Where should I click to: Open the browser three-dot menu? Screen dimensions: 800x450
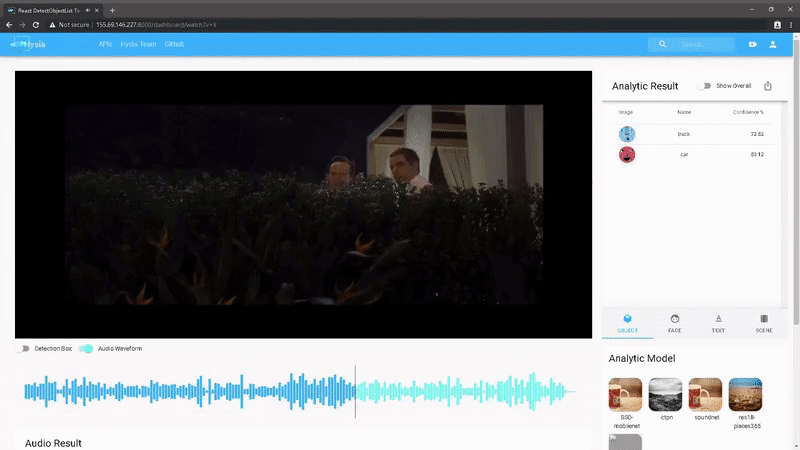pos(791,24)
